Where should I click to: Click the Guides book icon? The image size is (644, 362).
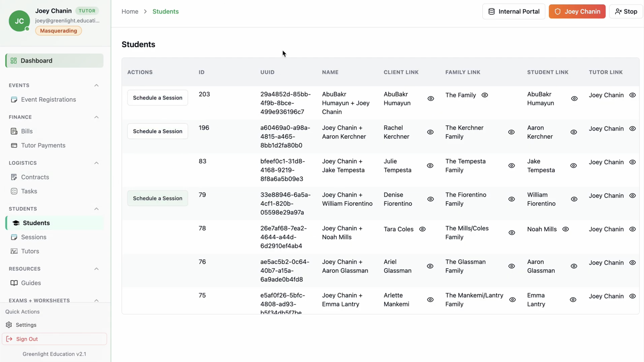[x=14, y=283]
